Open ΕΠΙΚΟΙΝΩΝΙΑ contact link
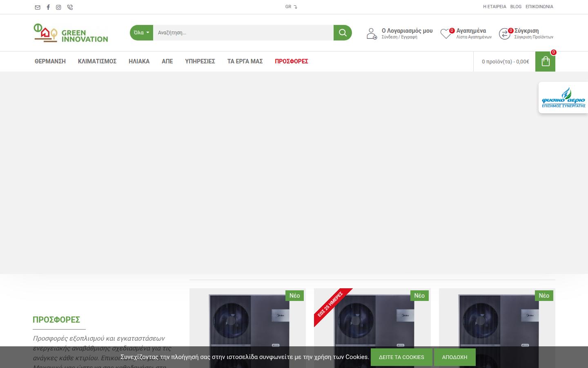This screenshot has width=588, height=368. [539, 7]
